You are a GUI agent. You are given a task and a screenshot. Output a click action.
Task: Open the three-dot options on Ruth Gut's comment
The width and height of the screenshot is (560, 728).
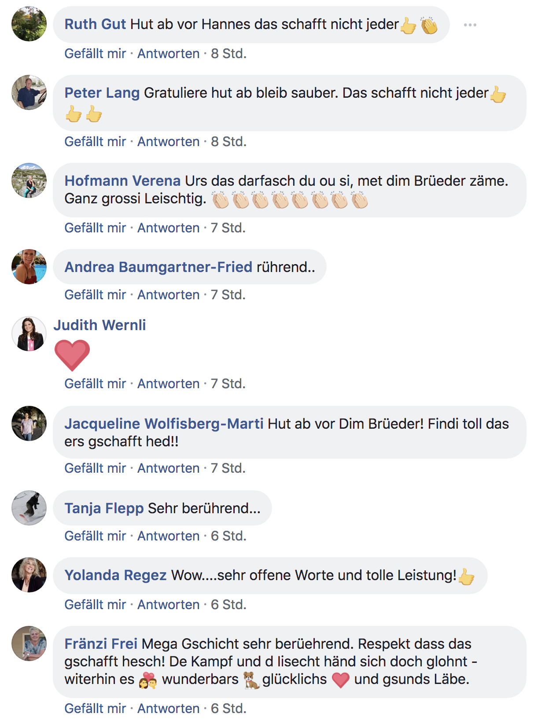[x=470, y=25]
